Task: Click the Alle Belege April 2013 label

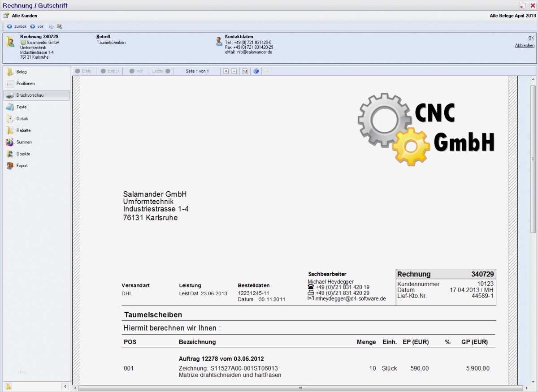Action: (513, 16)
